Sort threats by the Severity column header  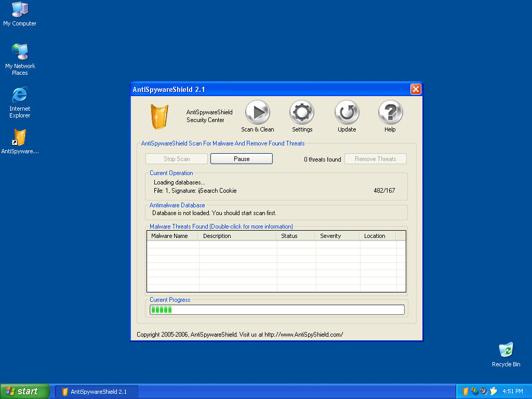tap(331, 235)
